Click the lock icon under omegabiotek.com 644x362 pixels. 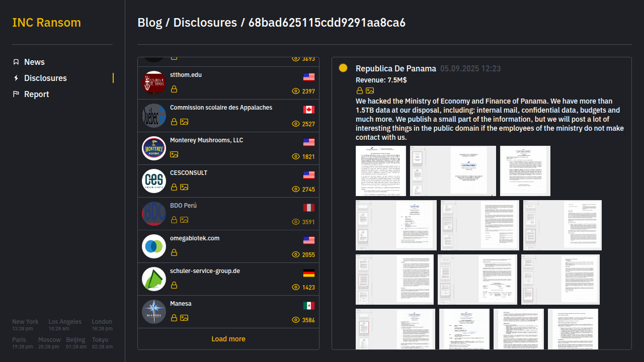click(174, 252)
